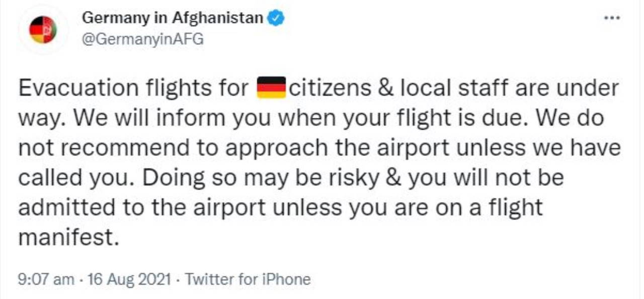This screenshot has width=644, height=299.
Task: Click the phrase "Doing so" in the tweet
Action: pyautogui.click(x=177, y=177)
